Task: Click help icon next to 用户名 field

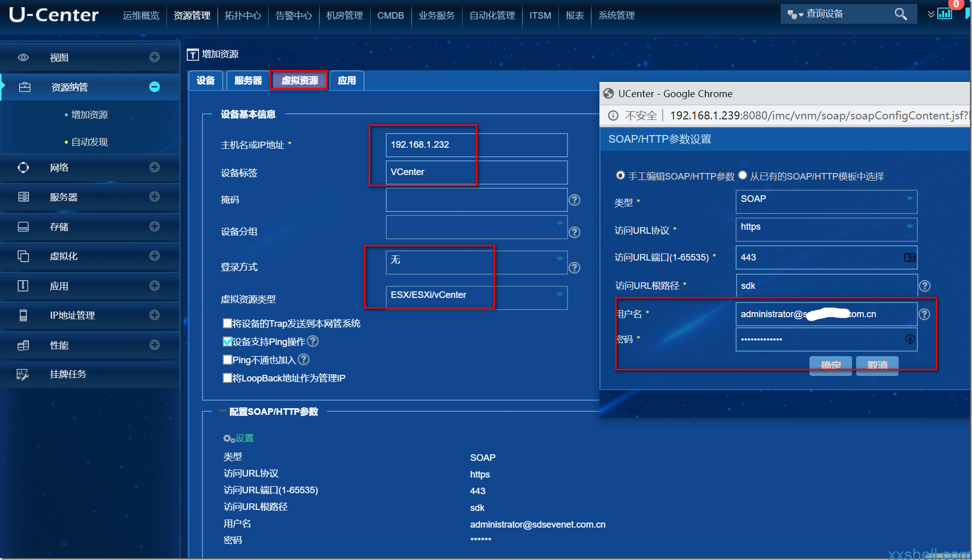Action: 924,315
